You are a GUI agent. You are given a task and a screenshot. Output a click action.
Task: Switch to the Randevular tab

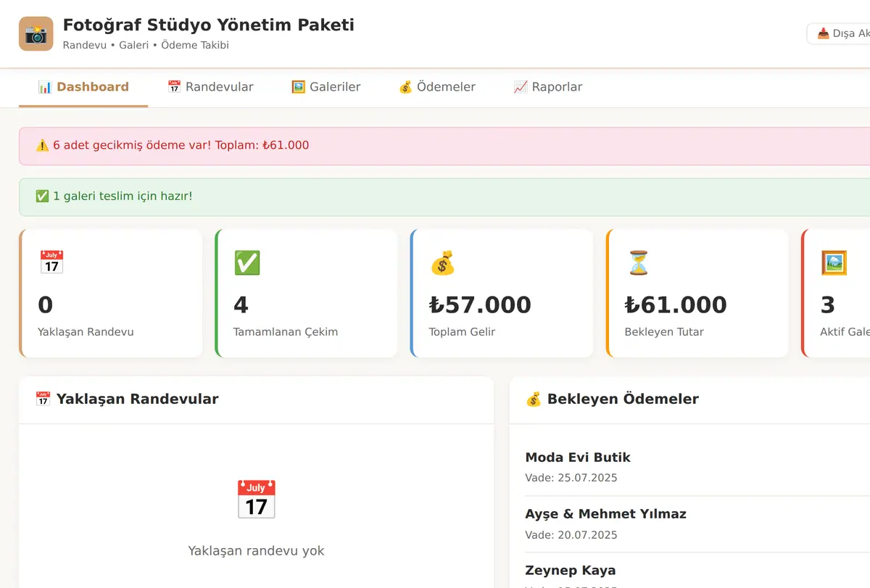pyautogui.click(x=210, y=87)
